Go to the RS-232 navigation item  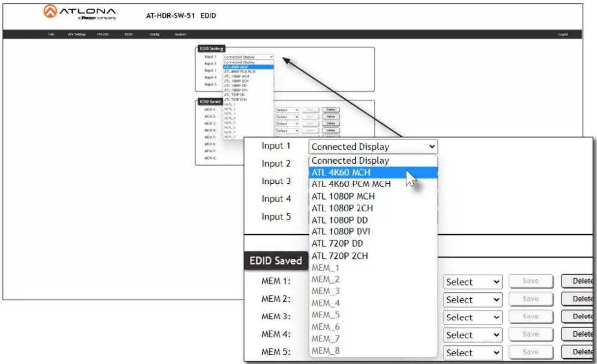102,35
